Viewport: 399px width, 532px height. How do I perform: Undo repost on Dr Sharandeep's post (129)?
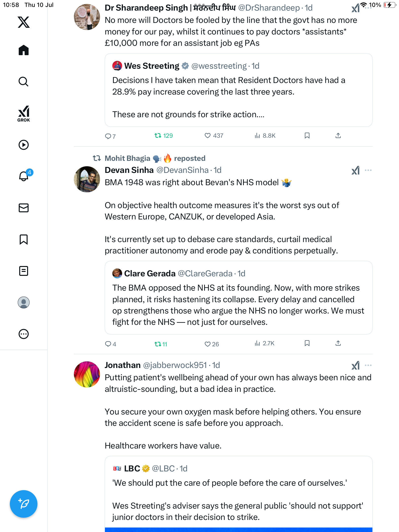[164, 135]
